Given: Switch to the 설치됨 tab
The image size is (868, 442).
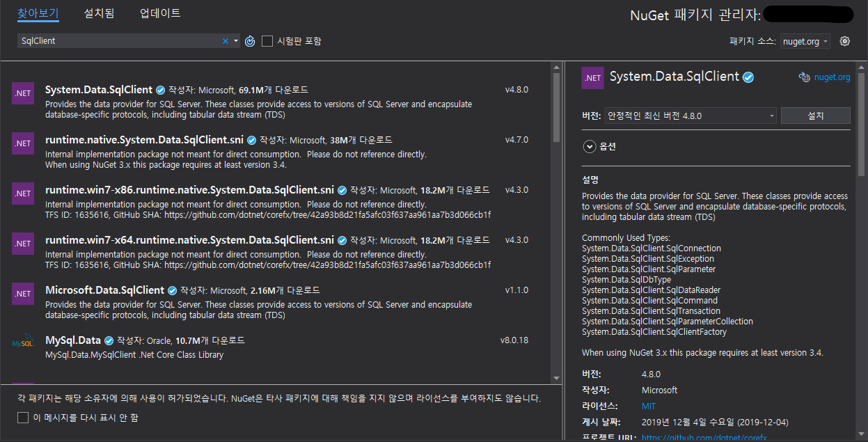Looking at the screenshot, I should 100,13.
